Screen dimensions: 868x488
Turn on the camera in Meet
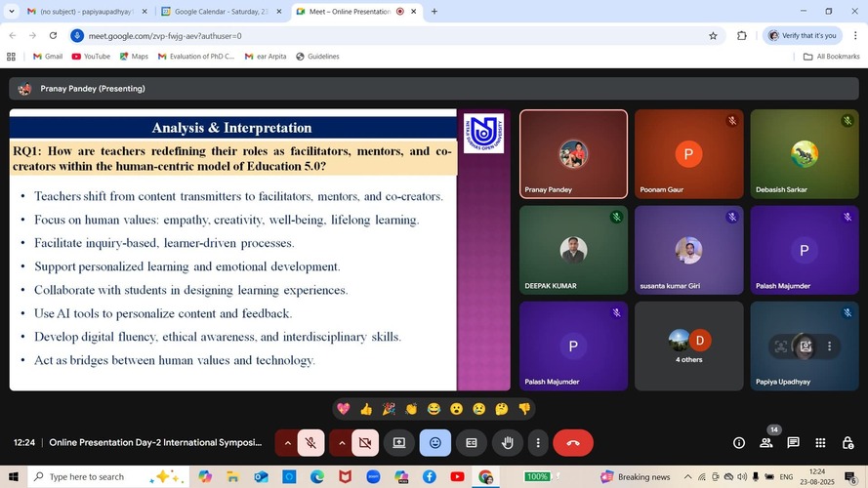(x=365, y=442)
